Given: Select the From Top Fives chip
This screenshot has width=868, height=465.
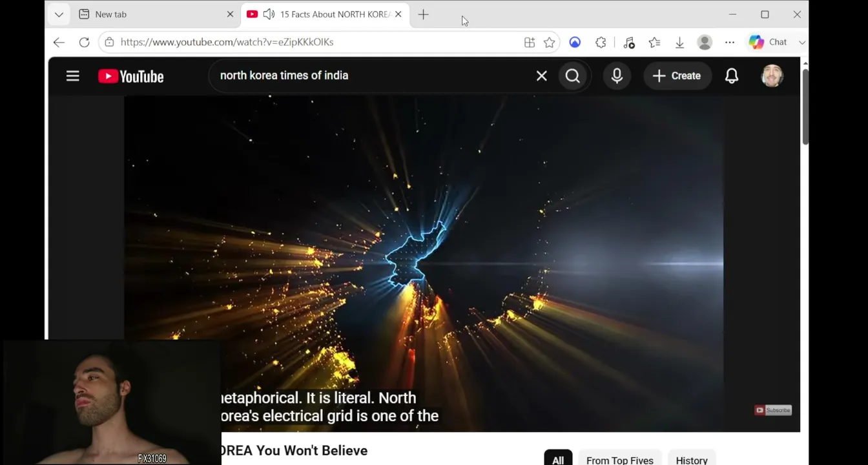Looking at the screenshot, I should (x=620, y=460).
